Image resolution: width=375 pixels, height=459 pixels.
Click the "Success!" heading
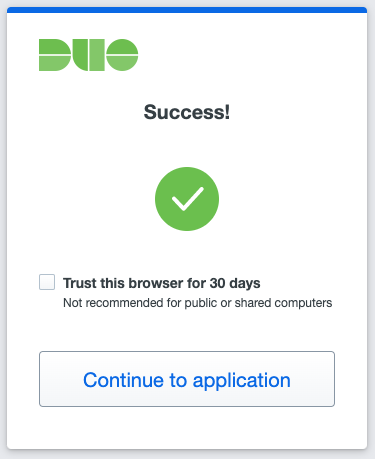click(x=187, y=112)
